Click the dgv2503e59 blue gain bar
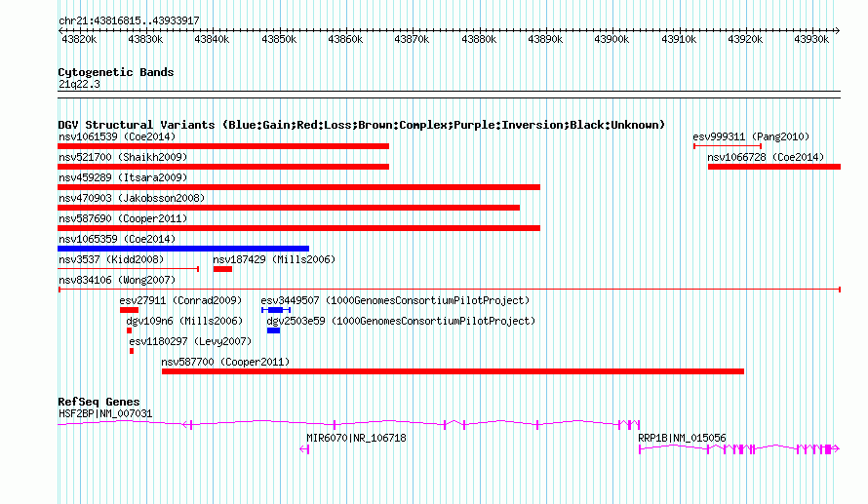The height and width of the screenshot is (504, 868). (273, 330)
